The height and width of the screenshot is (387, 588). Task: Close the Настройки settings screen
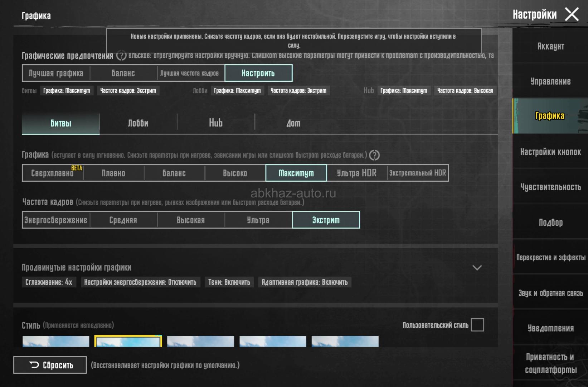572,15
